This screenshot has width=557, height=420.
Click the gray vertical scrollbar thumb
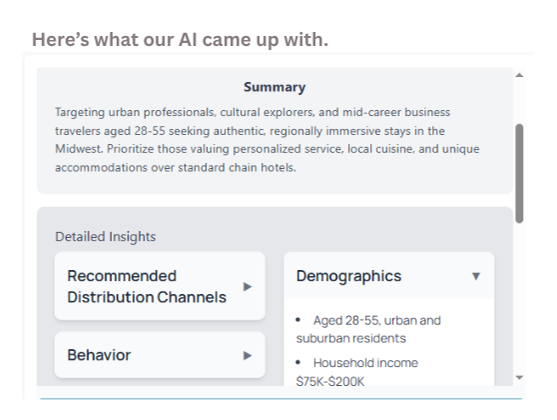(x=519, y=173)
